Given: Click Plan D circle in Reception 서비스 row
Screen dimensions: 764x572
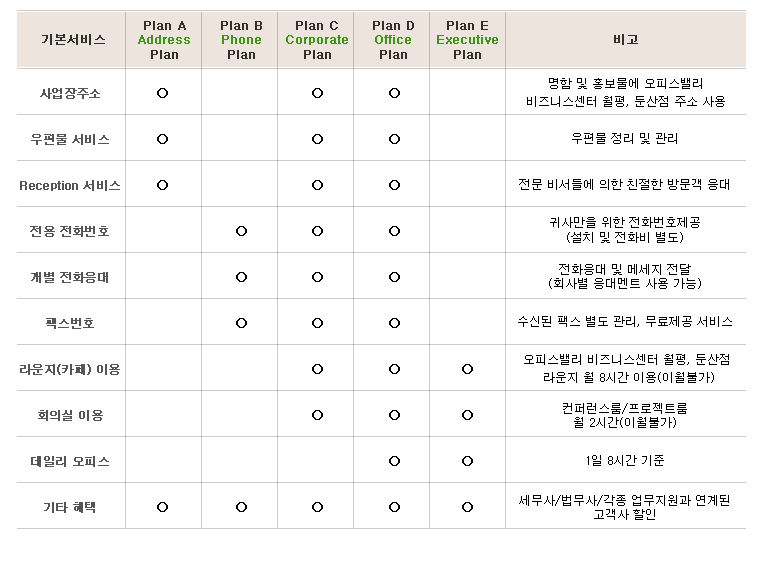Looking at the screenshot, I should pos(394,185).
